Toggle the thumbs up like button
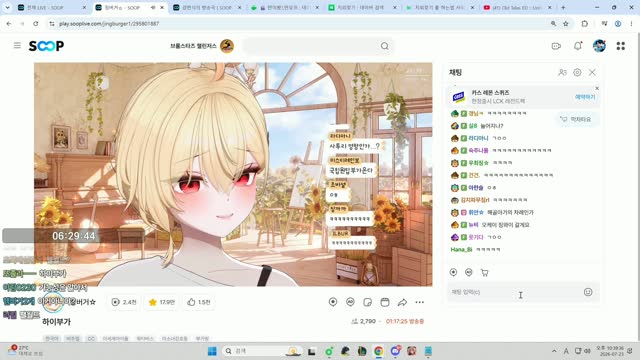Viewport: 640px width, 360px height. click(199, 302)
